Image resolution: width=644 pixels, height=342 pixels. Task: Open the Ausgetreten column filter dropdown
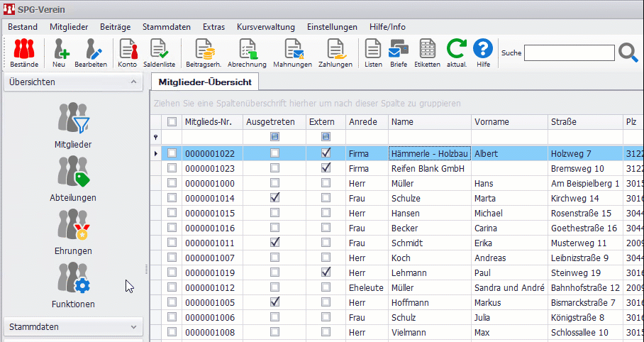click(x=274, y=136)
